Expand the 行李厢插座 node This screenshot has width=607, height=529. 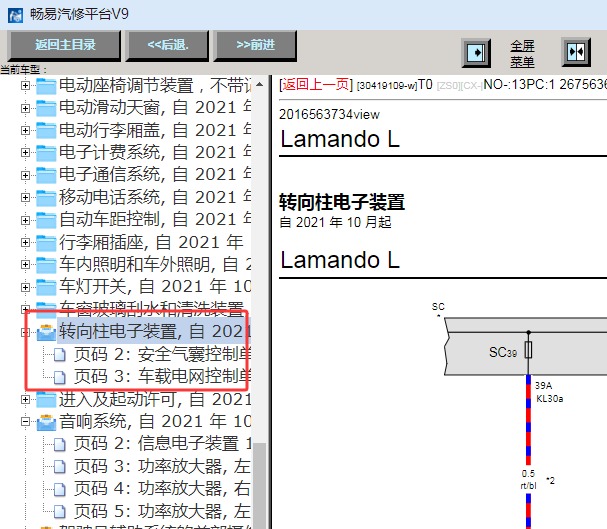tap(25, 242)
